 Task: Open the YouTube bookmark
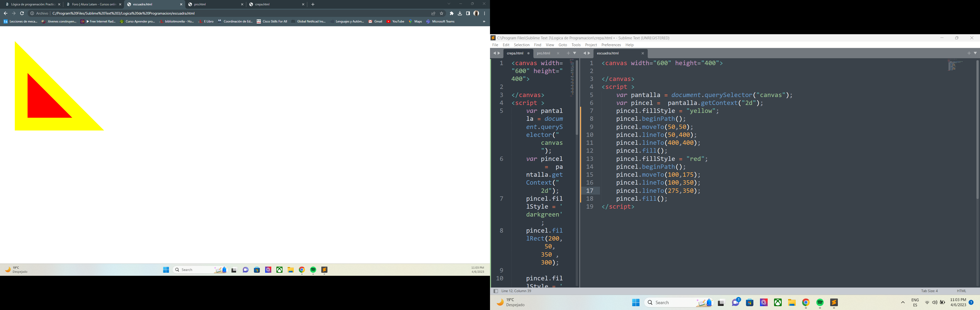pos(395,22)
